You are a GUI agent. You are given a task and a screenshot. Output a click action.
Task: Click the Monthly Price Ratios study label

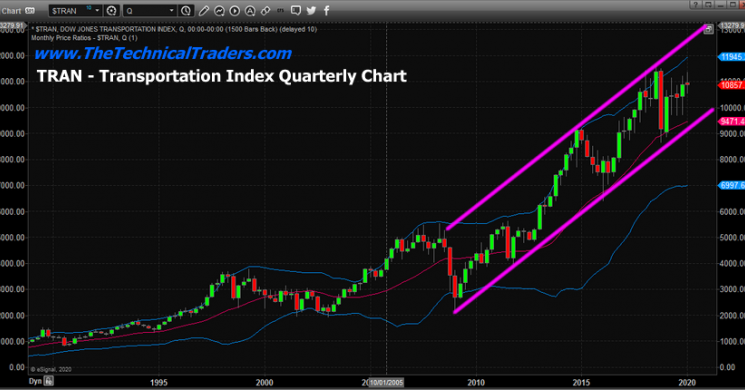tap(84, 38)
